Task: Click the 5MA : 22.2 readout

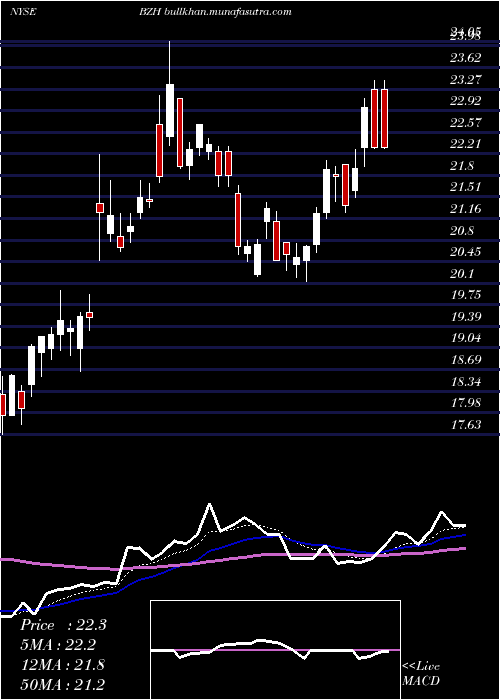Action: [58, 645]
